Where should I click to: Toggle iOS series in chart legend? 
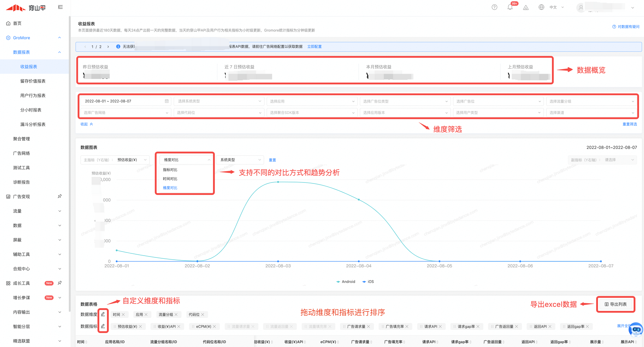(x=368, y=282)
